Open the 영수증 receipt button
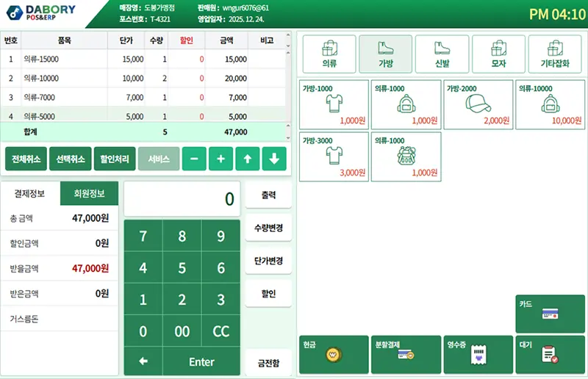The image size is (588, 379). 478,354
